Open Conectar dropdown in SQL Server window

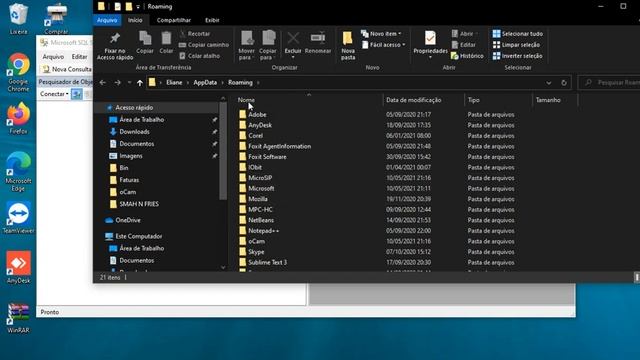[x=54, y=94]
